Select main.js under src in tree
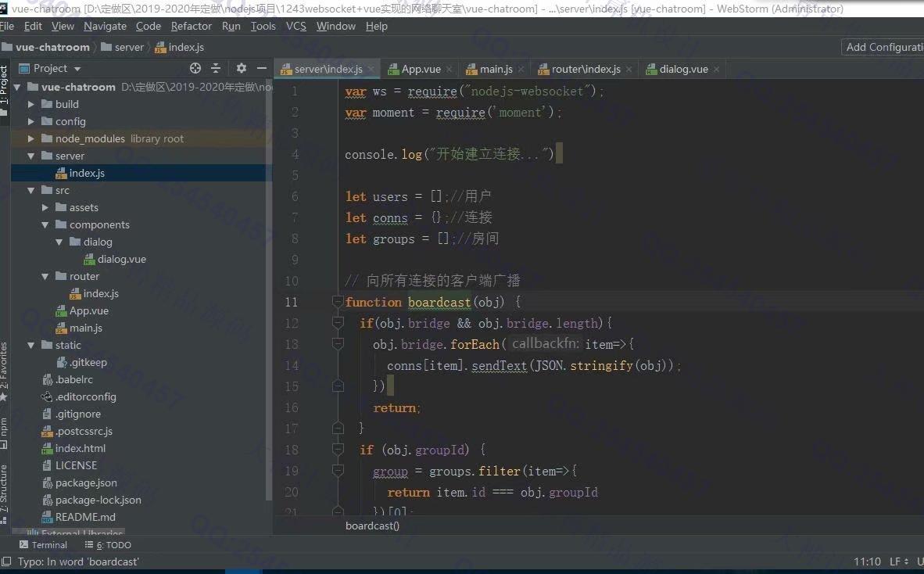This screenshot has height=574, width=924. coord(86,328)
